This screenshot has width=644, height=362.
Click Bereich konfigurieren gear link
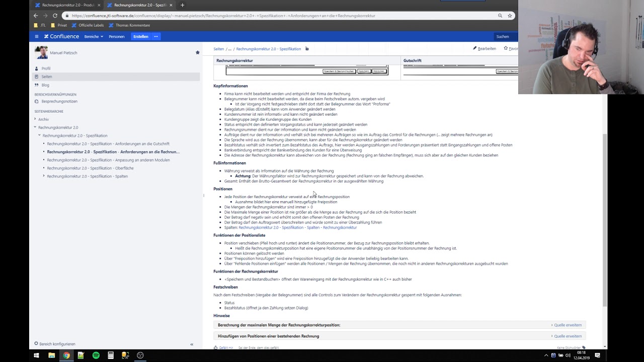(x=55, y=344)
